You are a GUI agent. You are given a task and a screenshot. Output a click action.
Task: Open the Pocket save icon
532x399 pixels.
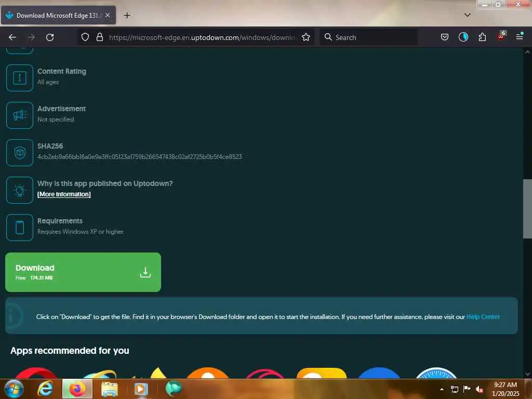click(445, 37)
